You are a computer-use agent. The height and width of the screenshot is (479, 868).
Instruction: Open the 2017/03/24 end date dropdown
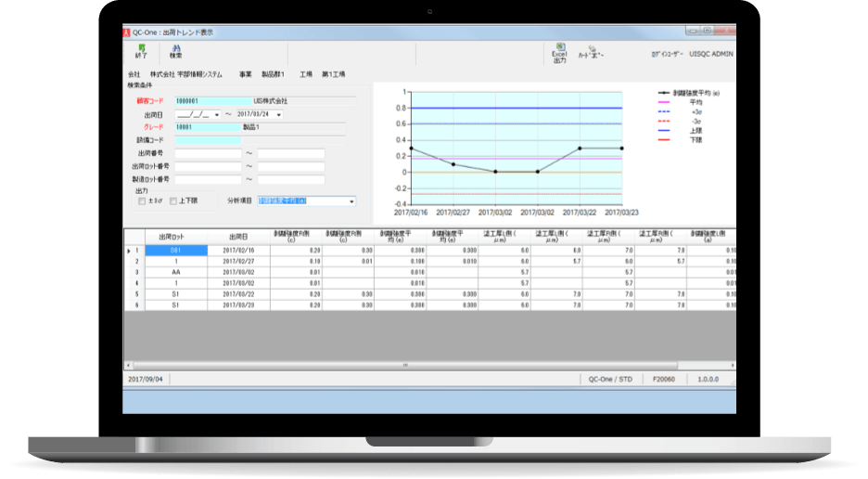click(x=279, y=115)
